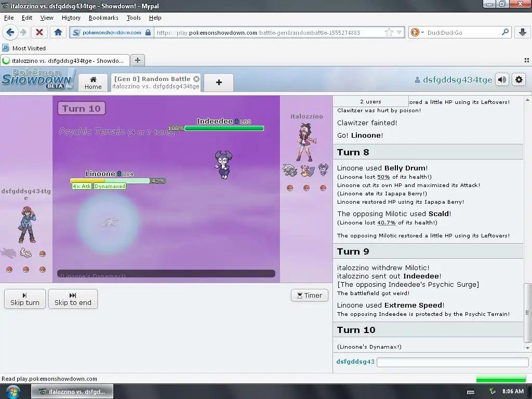
Task: Close the Random Battle room tab
Action: click(196, 79)
